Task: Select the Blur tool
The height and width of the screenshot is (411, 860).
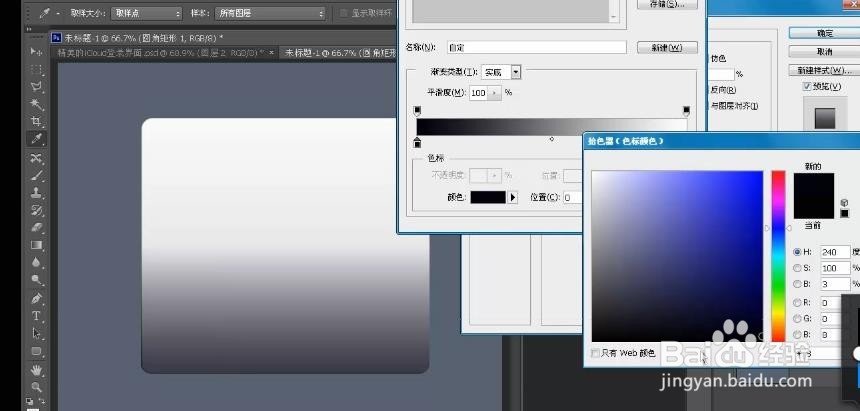Action: click(36, 262)
